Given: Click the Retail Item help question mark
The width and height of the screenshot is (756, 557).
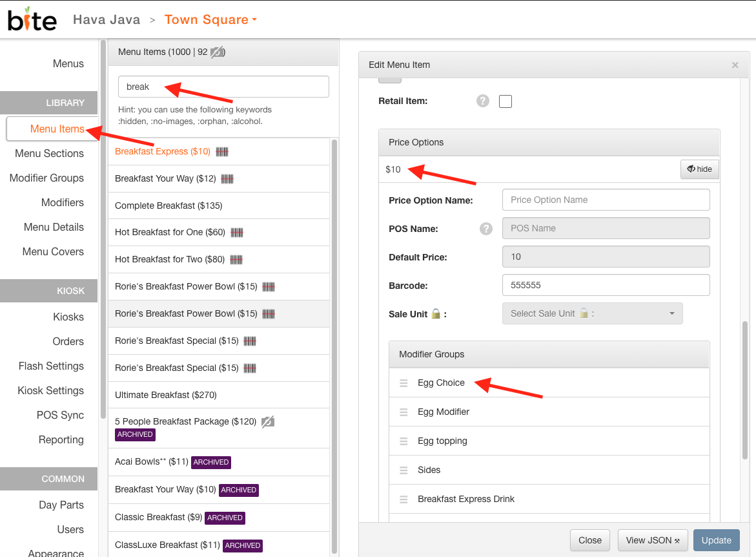Looking at the screenshot, I should click(483, 101).
